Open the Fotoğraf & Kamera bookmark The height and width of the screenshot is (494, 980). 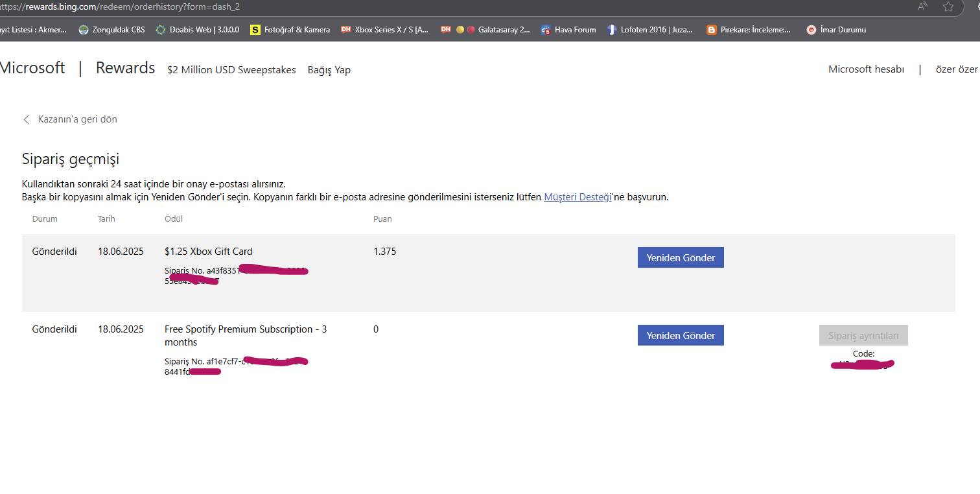click(x=290, y=30)
